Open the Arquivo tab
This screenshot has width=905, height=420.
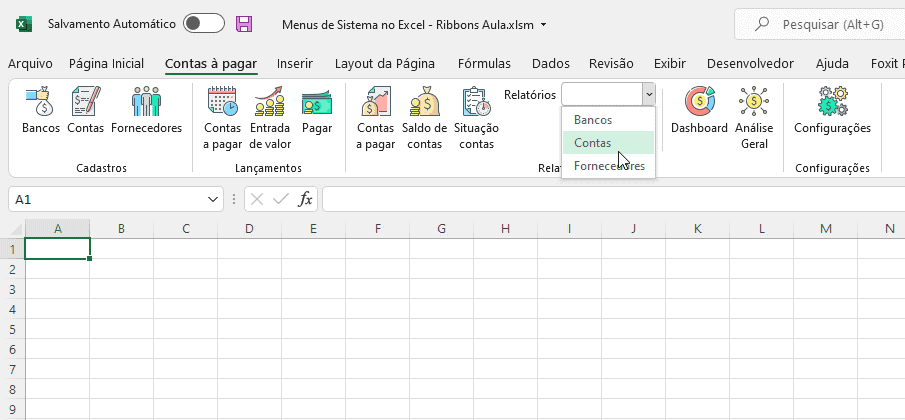(30, 64)
